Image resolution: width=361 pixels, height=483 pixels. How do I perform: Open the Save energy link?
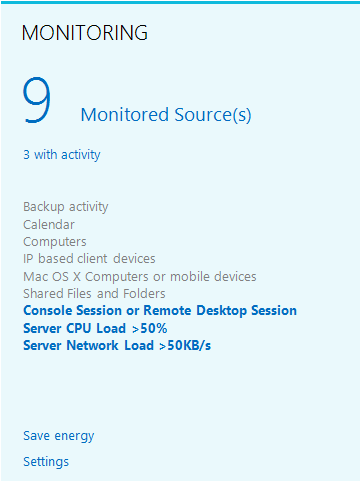pyautogui.click(x=59, y=436)
